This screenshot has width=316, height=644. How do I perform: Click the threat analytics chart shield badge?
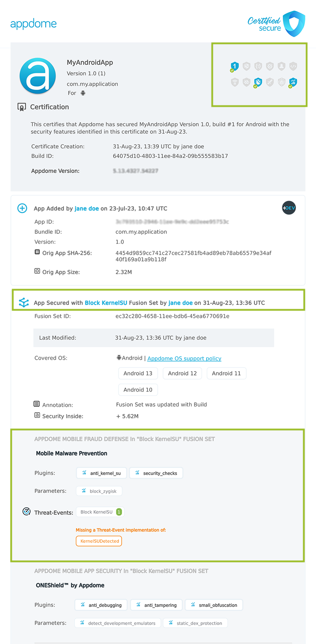point(293,82)
